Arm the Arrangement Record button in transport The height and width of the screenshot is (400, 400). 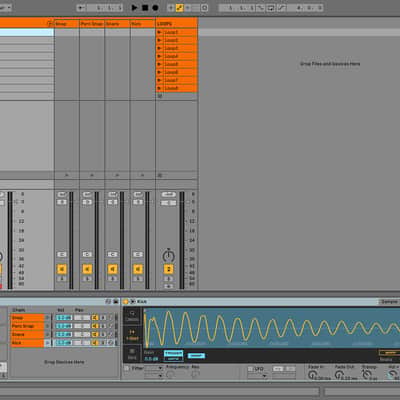coord(155,7)
